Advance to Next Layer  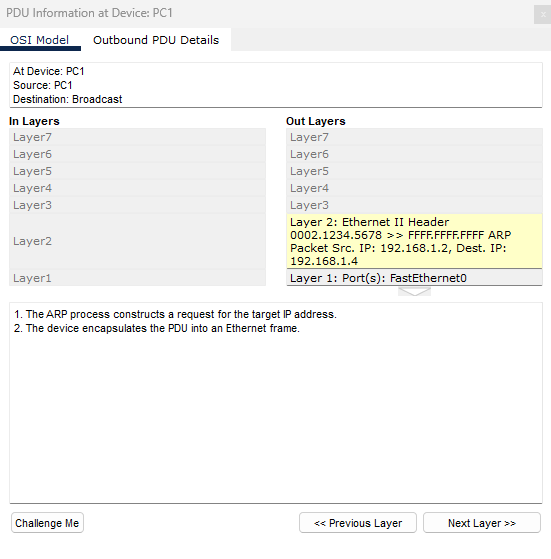point(482,523)
